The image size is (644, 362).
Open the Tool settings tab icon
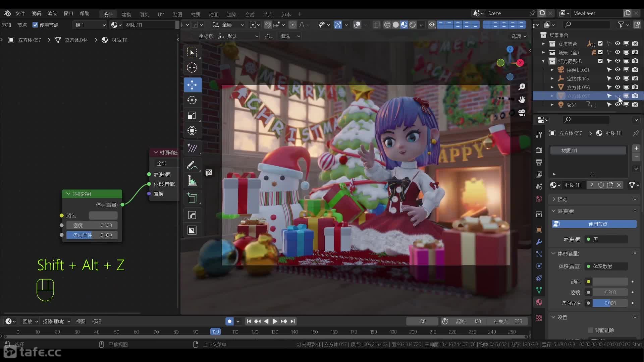tap(539, 135)
